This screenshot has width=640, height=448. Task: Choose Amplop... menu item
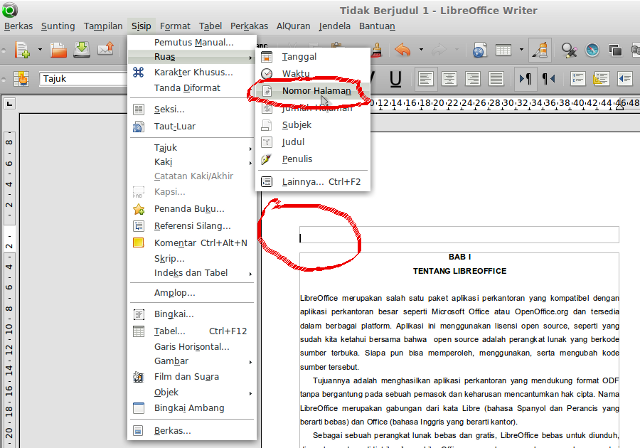(192, 293)
